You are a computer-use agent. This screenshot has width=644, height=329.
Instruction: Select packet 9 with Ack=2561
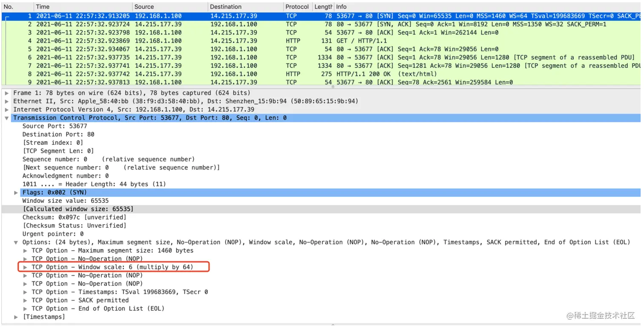coord(321,82)
